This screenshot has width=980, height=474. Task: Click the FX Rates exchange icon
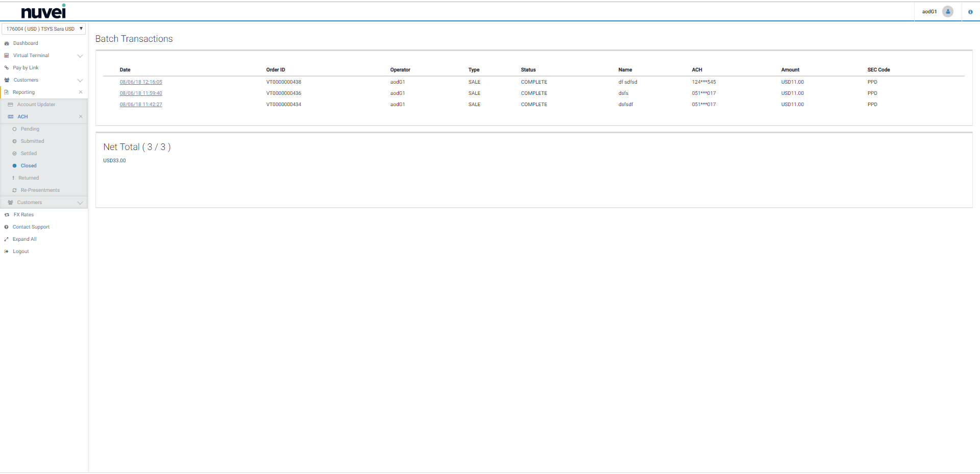click(7, 215)
